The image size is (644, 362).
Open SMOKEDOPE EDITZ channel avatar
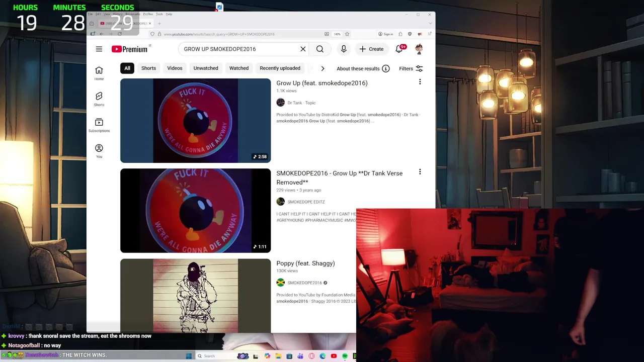point(281,202)
